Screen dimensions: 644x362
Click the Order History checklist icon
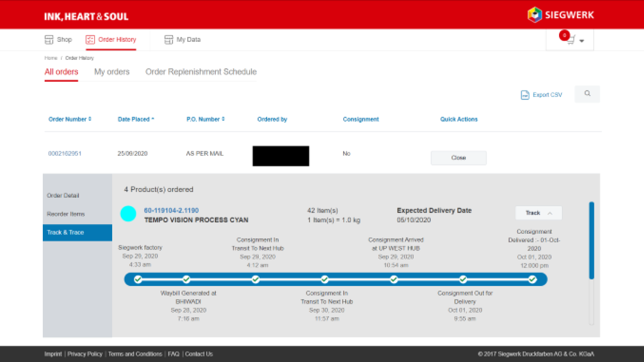coord(90,40)
